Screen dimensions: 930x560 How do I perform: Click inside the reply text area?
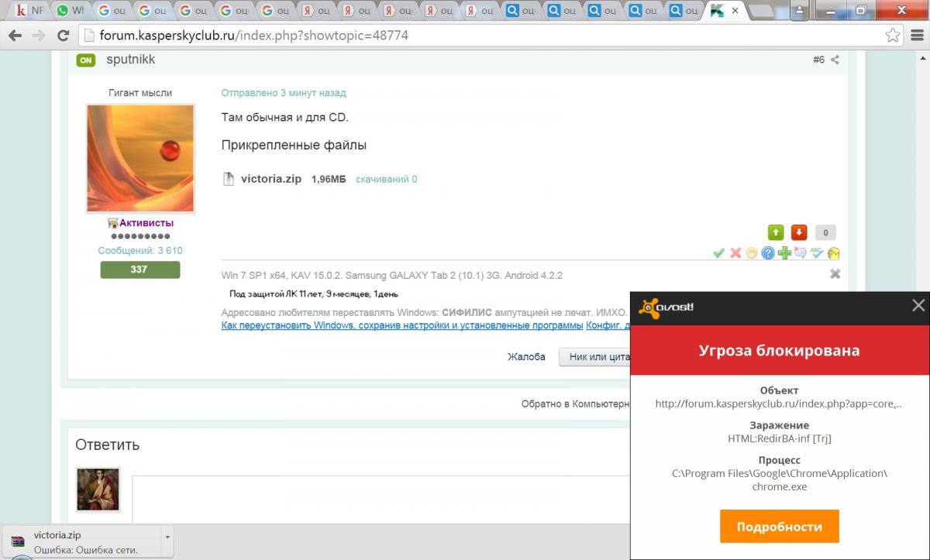tap(380, 500)
